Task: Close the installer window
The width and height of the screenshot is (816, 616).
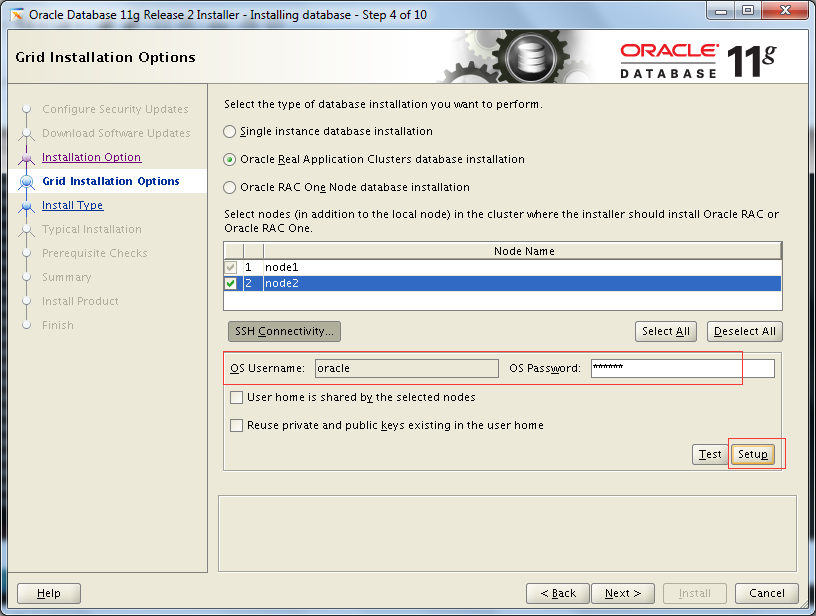Action: (x=785, y=11)
